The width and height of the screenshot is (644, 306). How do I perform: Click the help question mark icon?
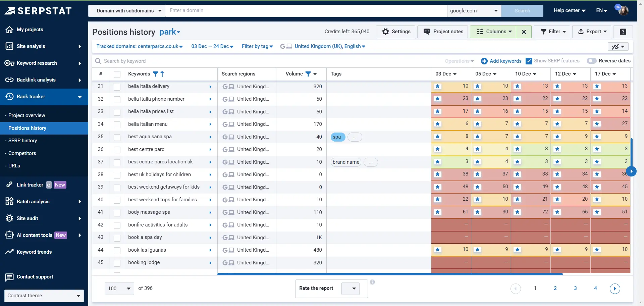(x=623, y=32)
